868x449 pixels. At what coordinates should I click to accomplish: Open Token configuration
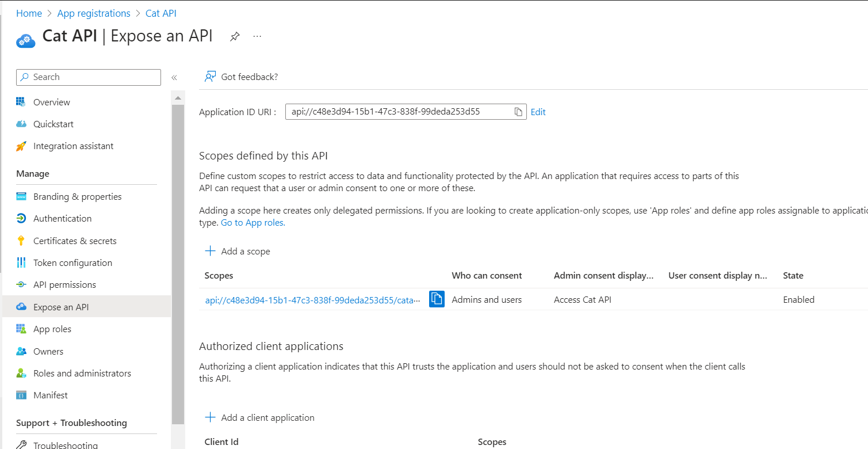coord(72,262)
